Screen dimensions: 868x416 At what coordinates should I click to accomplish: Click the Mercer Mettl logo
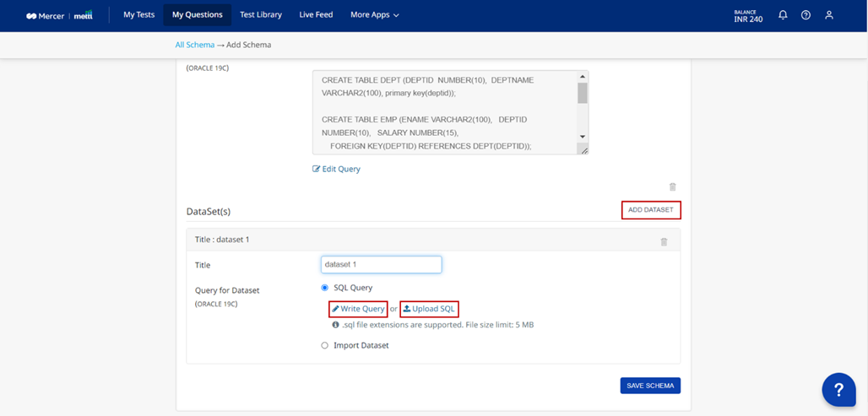[59, 15]
